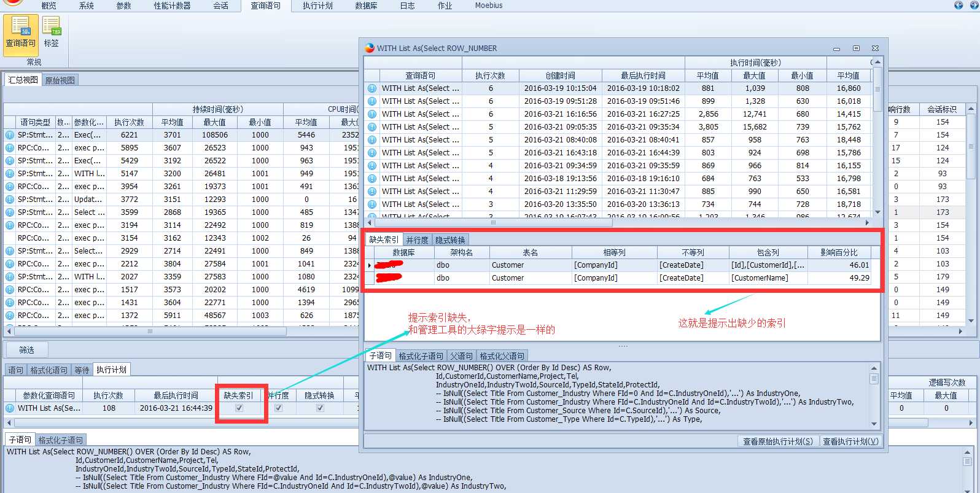Sort by the 执行次数 column in main grid
The image size is (980, 493).
[130, 122]
